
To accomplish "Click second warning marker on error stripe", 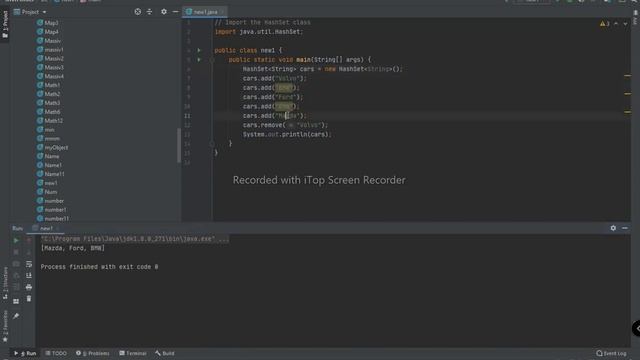I will point(627,94).
